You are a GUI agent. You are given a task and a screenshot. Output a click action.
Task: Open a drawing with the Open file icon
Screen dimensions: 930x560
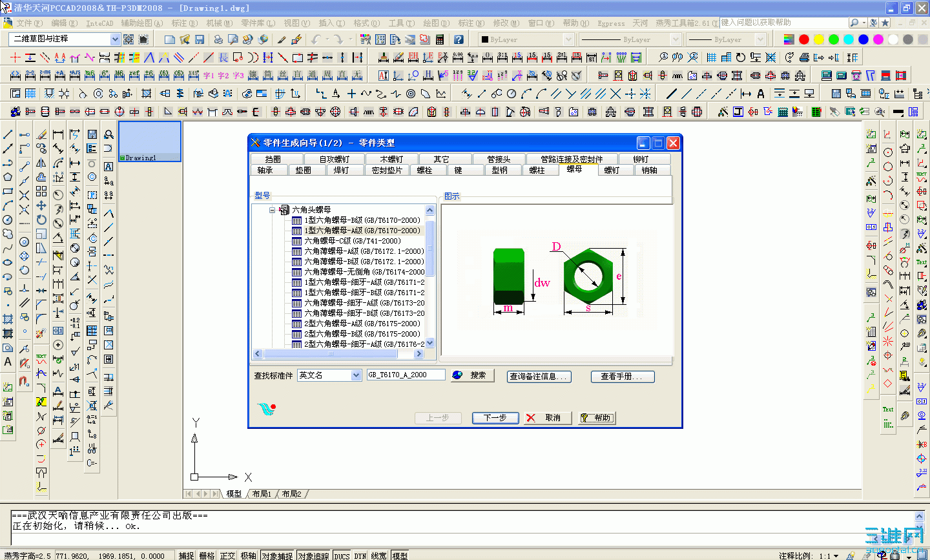pyautogui.click(x=185, y=39)
